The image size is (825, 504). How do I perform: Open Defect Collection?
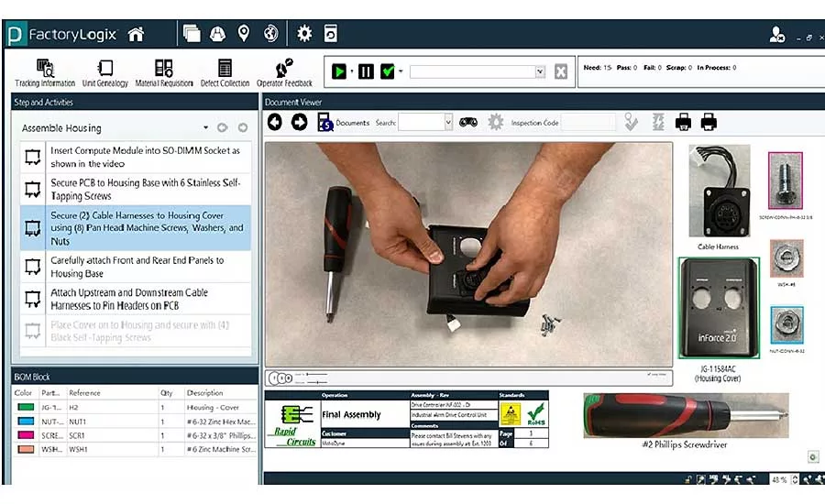click(x=225, y=73)
